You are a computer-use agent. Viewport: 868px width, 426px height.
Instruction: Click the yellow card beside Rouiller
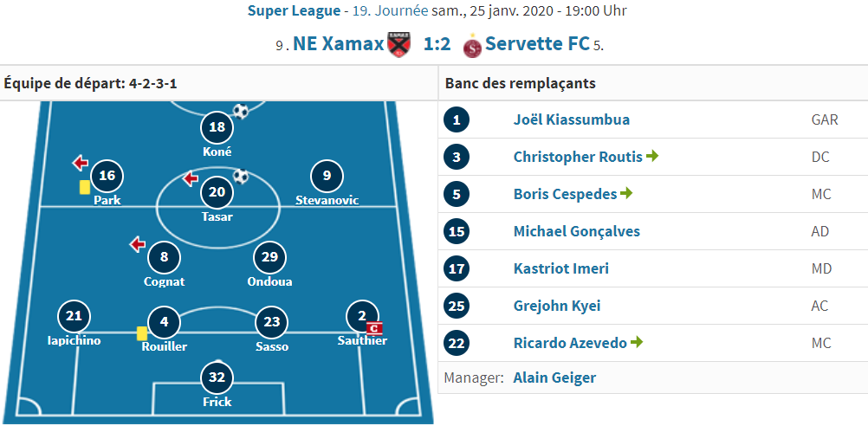pyautogui.click(x=142, y=333)
